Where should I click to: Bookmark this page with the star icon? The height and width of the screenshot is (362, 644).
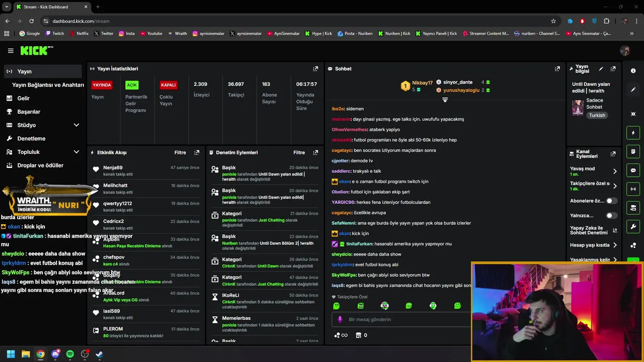coord(553,21)
